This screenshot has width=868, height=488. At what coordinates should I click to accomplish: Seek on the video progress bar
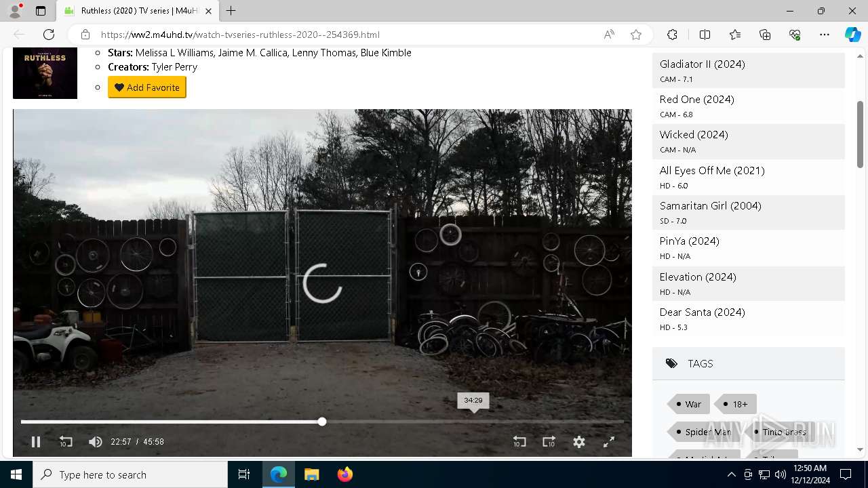pos(322,422)
